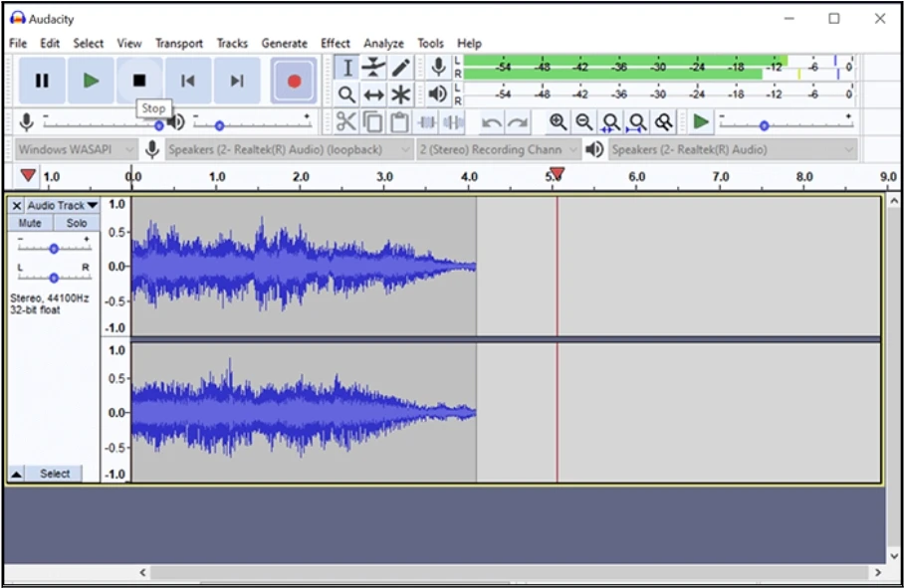This screenshot has height=588, width=904.
Task: Click the playback level meter bar
Action: [x=659, y=94]
